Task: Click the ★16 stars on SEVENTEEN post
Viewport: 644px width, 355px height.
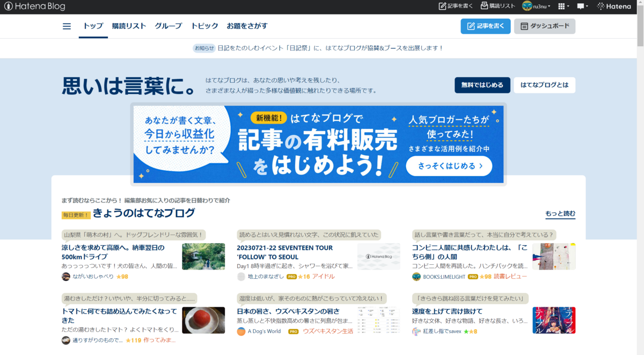Action: coord(304,277)
